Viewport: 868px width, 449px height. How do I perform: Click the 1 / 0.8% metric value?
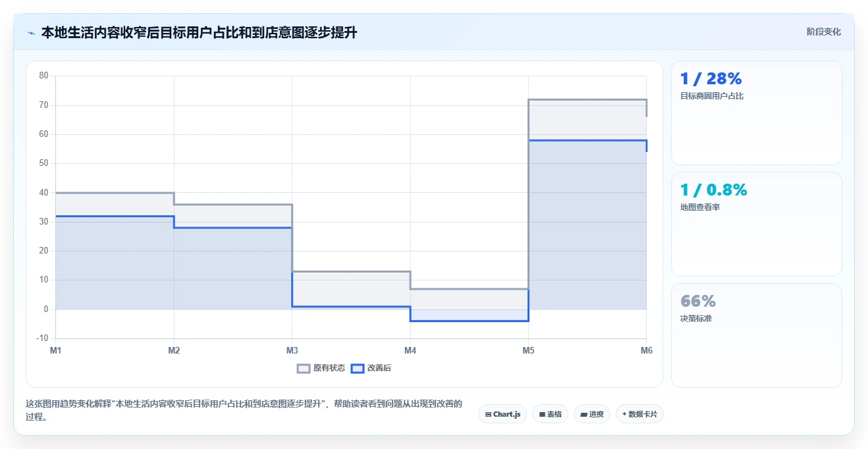click(714, 190)
